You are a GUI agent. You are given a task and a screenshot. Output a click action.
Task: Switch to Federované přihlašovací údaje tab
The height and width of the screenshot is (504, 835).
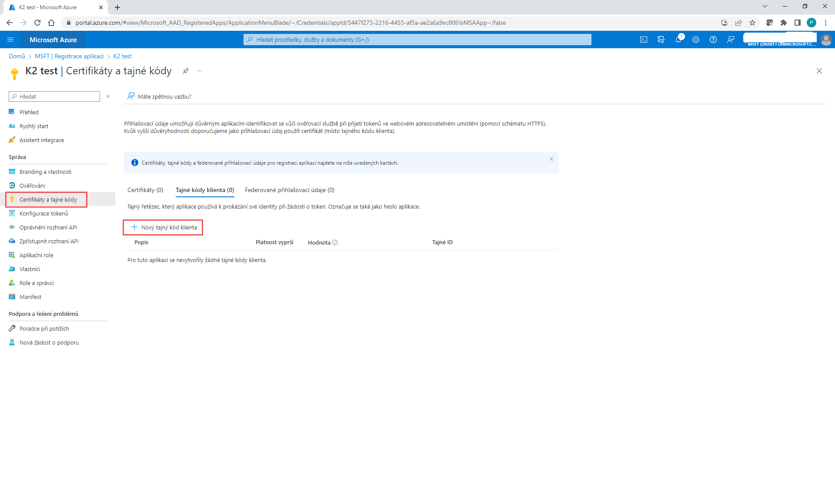click(x=289, y=190)
